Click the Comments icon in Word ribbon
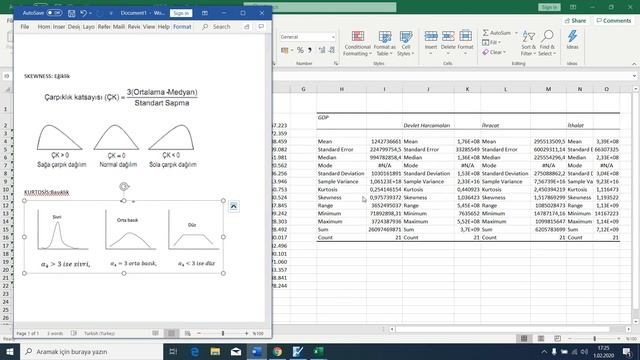The width and height of the screenshot is (640, 360). tap(261, 27)
